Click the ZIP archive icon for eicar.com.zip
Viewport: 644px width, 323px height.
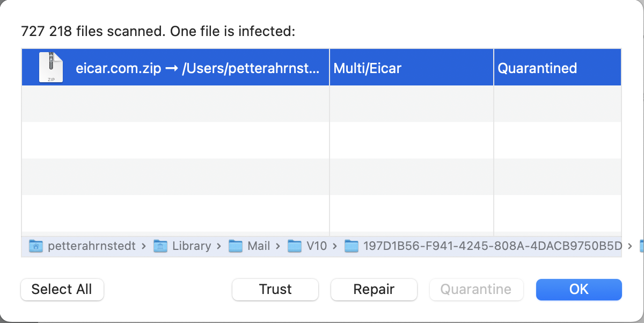click(51, 67)
